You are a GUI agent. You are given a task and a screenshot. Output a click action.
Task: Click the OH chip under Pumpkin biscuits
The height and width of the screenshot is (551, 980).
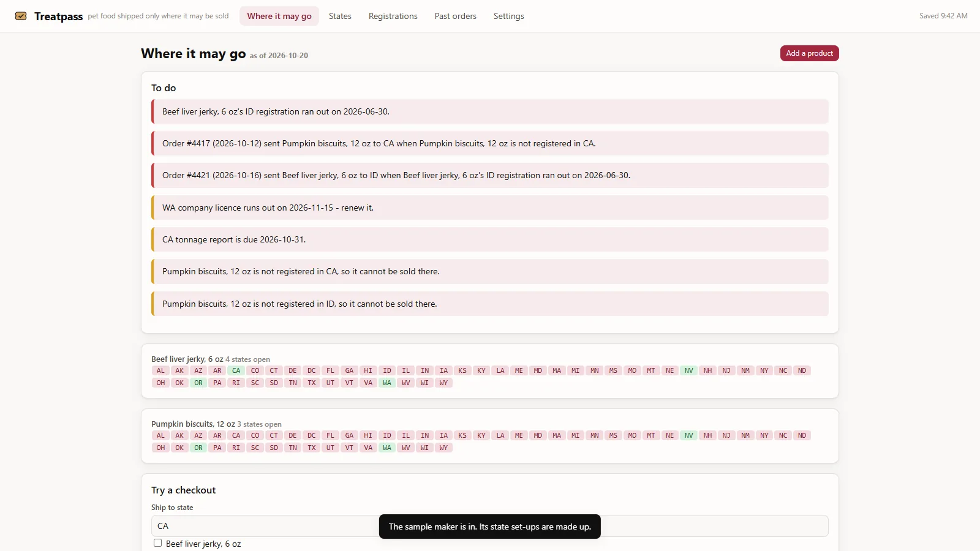tap(160, 448)
